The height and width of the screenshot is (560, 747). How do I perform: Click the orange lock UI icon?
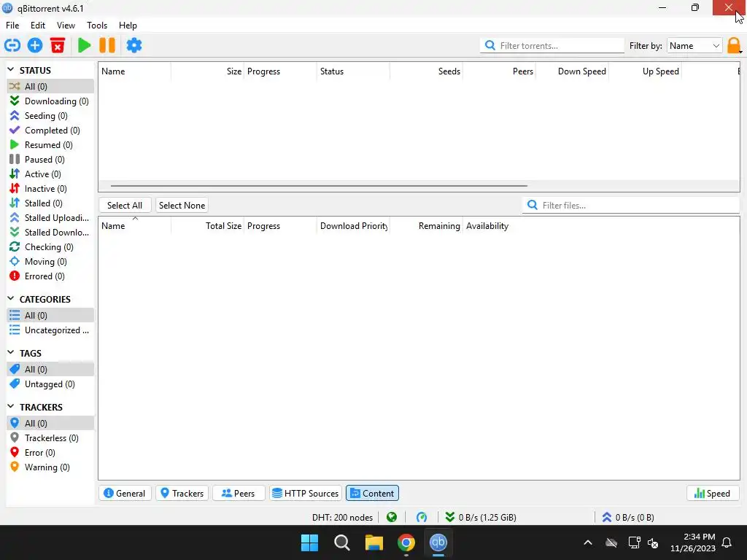tap(734, 46)
